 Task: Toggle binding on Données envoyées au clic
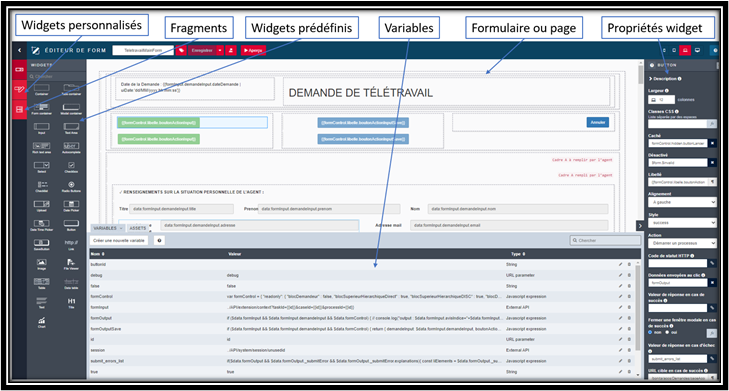click(x=712, y=283)
